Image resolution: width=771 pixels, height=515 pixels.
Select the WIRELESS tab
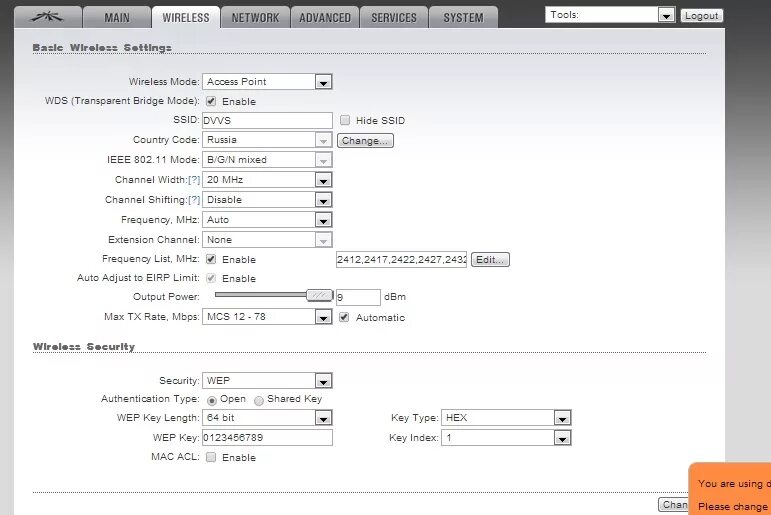coord(186,18)
